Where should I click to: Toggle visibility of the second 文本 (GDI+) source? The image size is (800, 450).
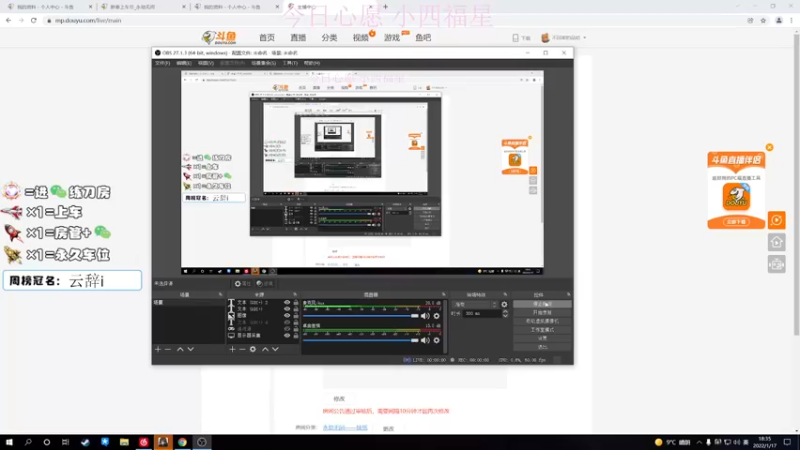[x=287, y=309]
